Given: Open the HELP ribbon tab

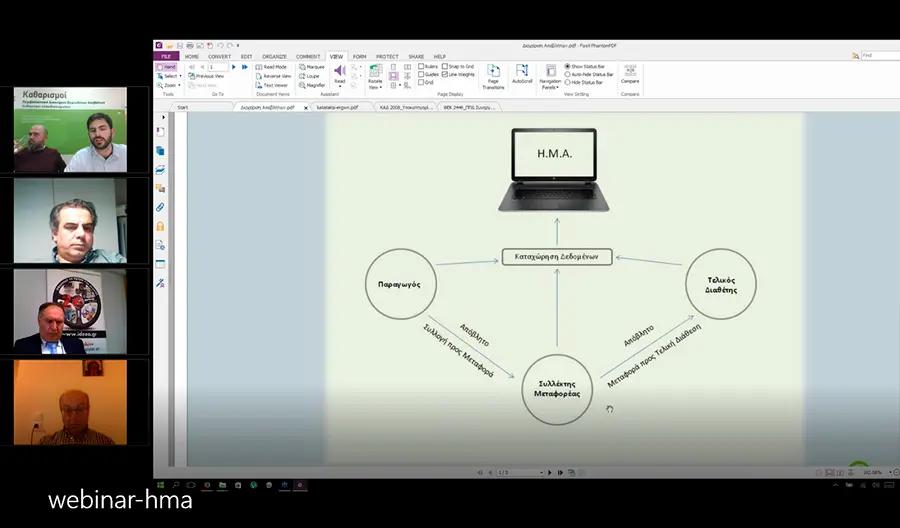Looking at the screenshot, I should [x=440, y=56].
